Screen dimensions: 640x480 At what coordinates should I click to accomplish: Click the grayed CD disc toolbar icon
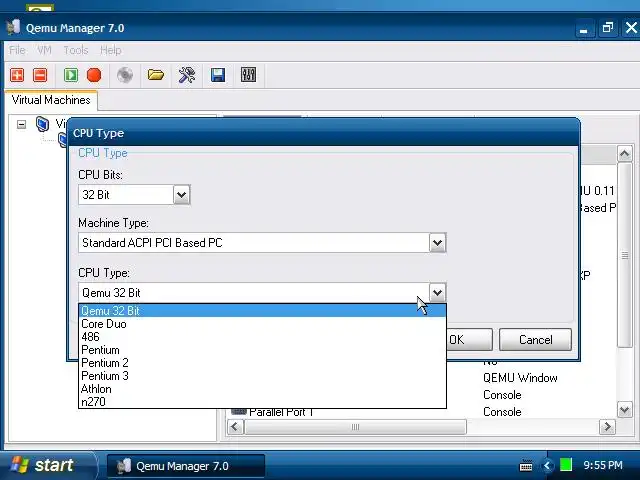[x=125, y=75]
